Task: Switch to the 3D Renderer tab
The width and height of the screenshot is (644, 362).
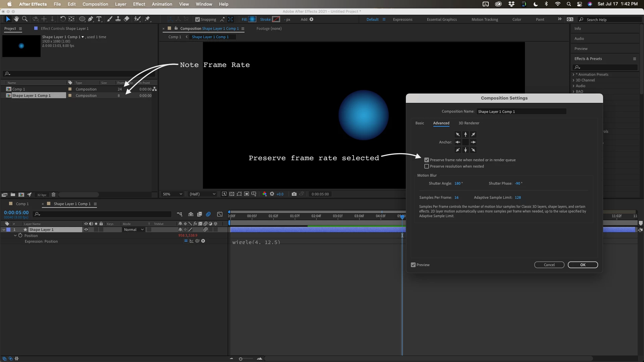Action: pyautogui.click(x=469, y=123)
